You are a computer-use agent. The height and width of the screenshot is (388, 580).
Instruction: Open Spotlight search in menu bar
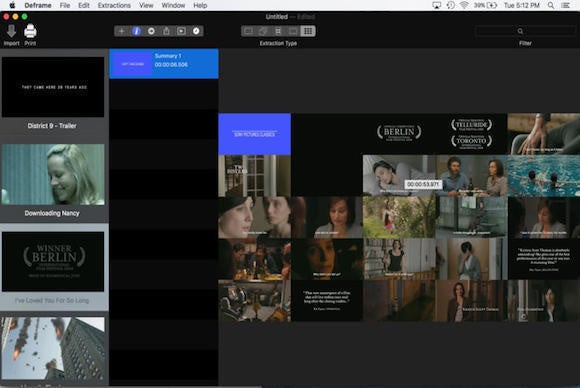pos(551,6)
